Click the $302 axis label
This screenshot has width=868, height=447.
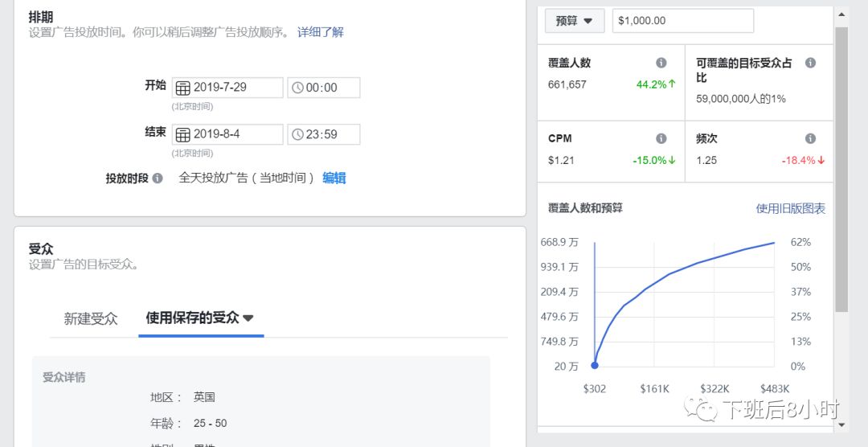point(595,389)
